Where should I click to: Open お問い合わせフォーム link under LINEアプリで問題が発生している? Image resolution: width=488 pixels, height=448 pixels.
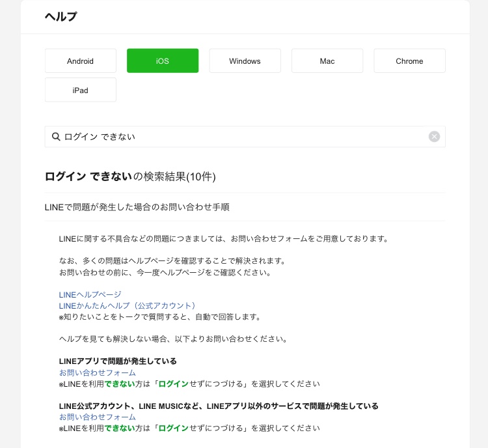[98, 372]
